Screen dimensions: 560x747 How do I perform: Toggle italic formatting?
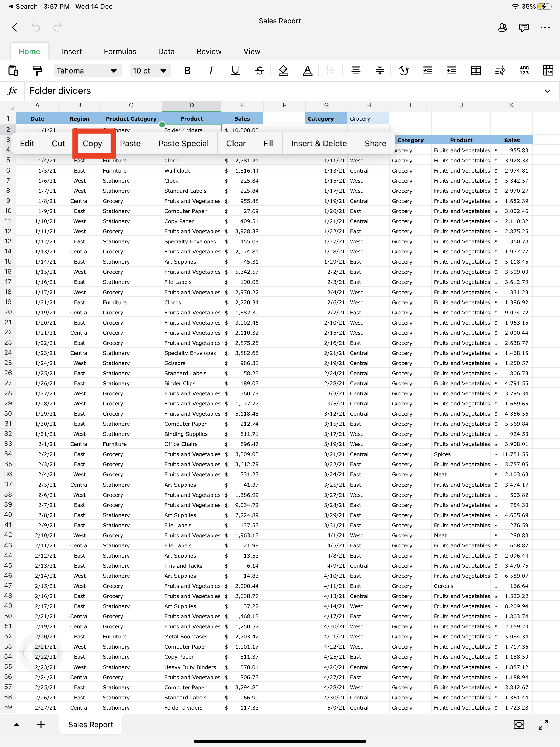(211, 71)
